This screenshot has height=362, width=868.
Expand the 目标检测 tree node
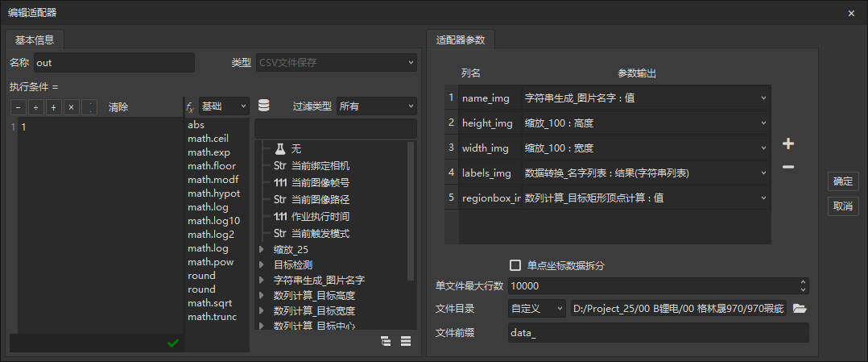tap(261, 264)
